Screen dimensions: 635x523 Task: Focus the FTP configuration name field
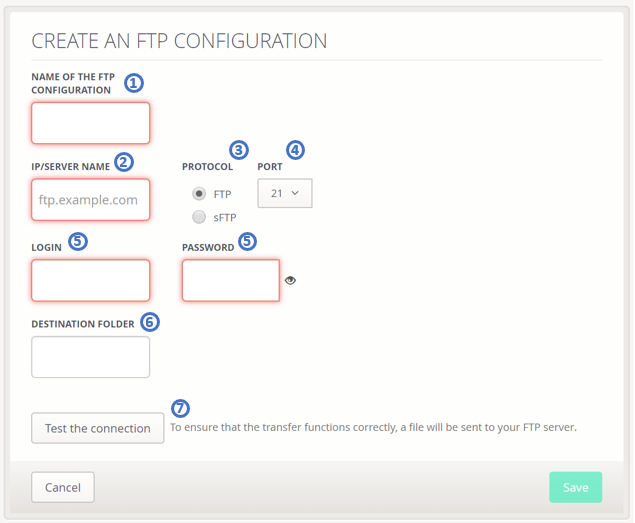91,124
